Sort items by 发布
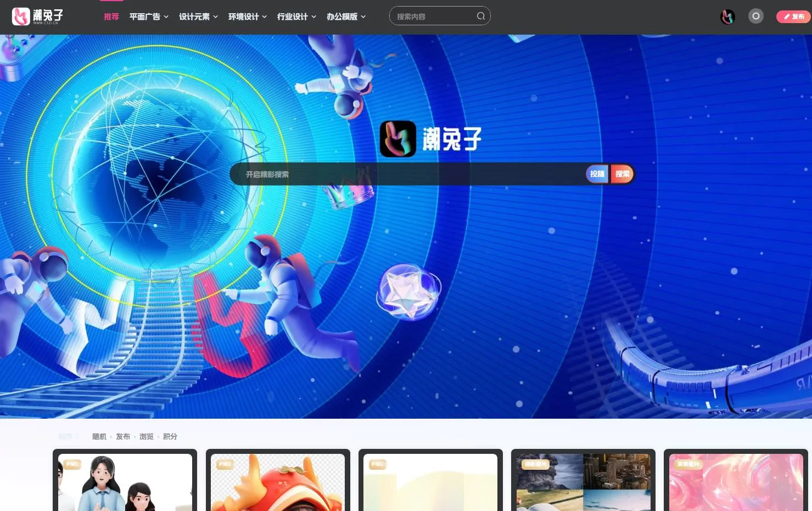Screen dimensions: 812x511 click(123, 436)
